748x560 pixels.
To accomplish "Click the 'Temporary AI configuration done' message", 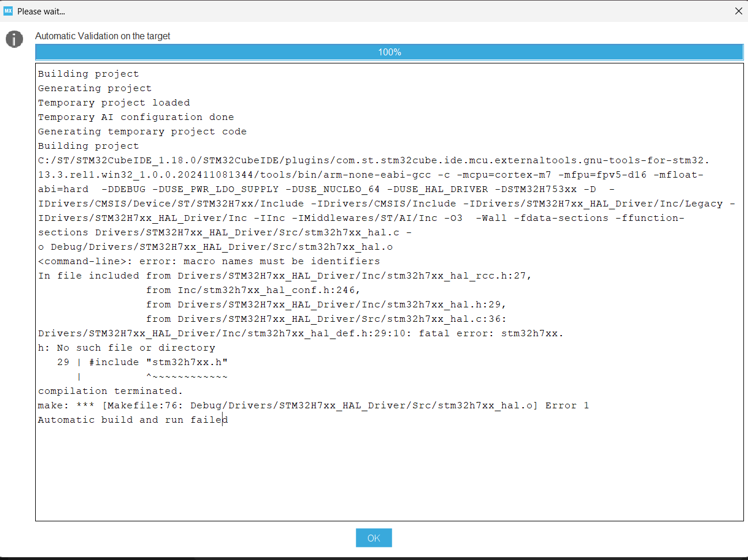I will pos(136,116).
